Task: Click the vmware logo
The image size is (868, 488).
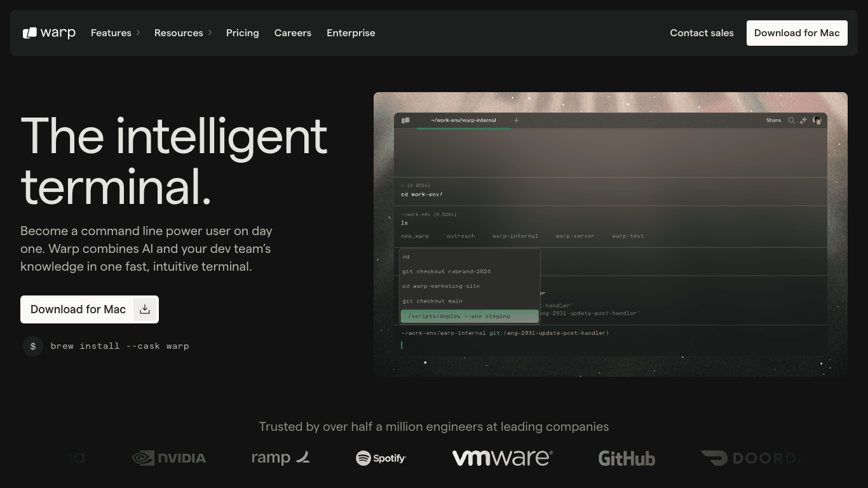Action: pyautogui.click(x=502, y=458)
